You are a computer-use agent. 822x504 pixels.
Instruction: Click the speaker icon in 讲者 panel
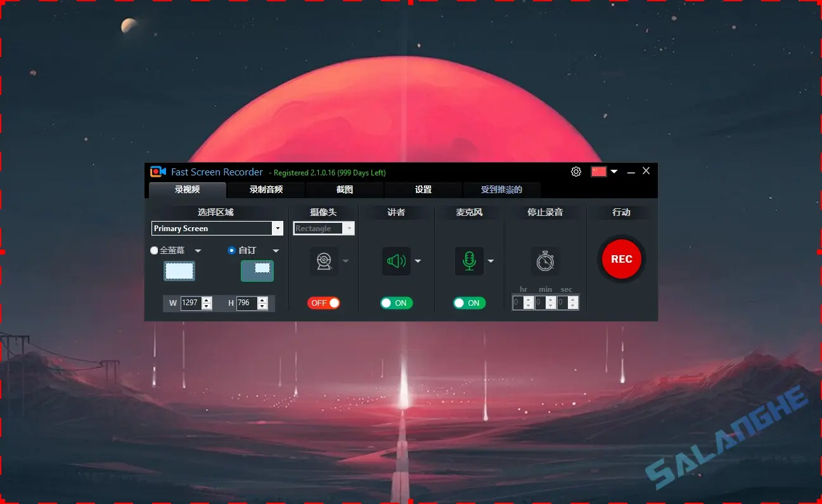coord(396,261)
